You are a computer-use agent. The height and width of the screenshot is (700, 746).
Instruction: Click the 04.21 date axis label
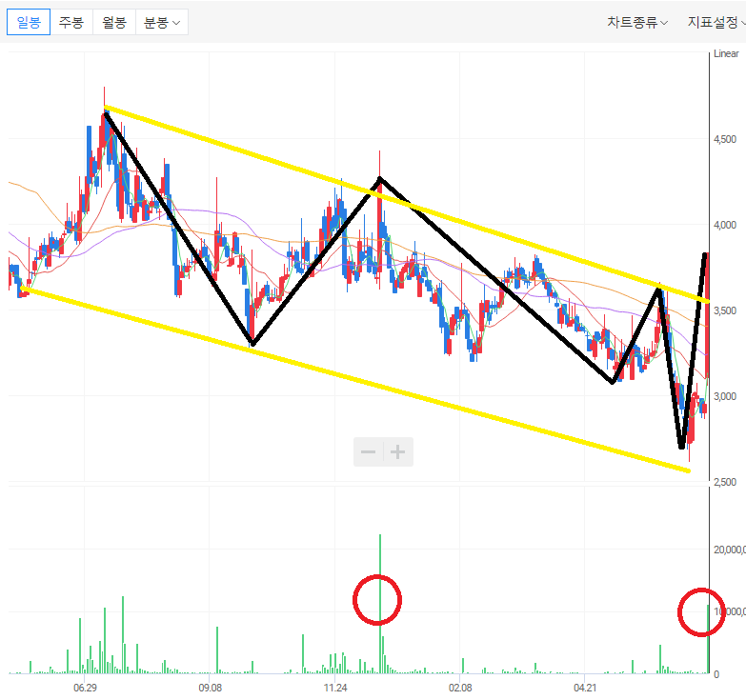click(x=585, y=688)
